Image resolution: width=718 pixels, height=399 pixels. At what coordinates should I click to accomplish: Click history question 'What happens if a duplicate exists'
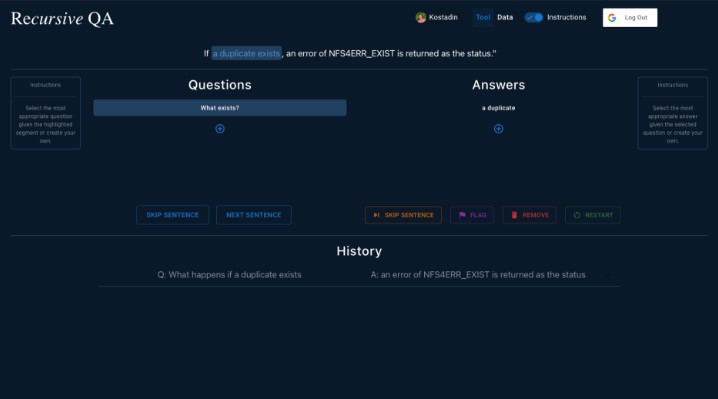coord(229,274)
